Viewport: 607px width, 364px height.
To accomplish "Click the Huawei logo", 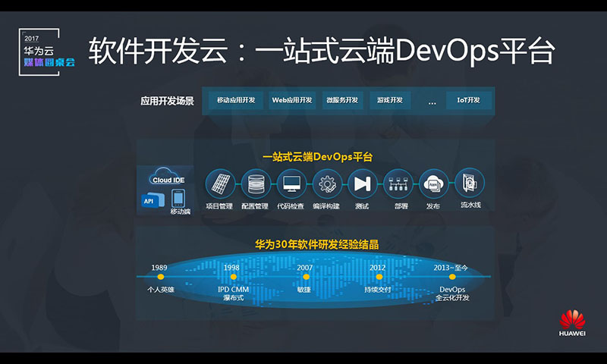I will [x=574, y=322].
